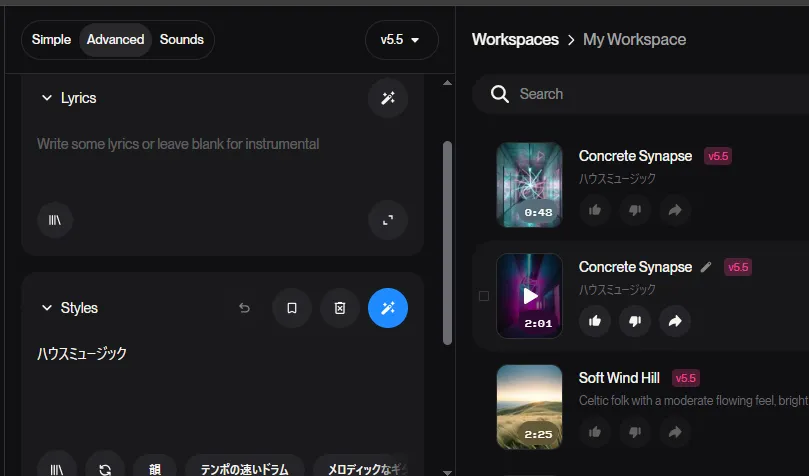809x476 pixels.
Task: Click the blue magic wand in Styles
Action: 388,308
